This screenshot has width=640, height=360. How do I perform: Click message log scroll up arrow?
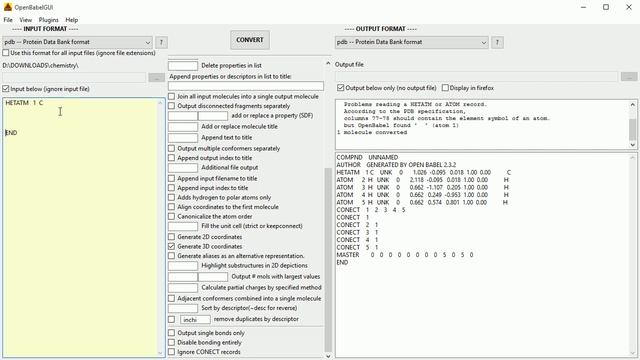pyautogui.click(x=633, y=104)
